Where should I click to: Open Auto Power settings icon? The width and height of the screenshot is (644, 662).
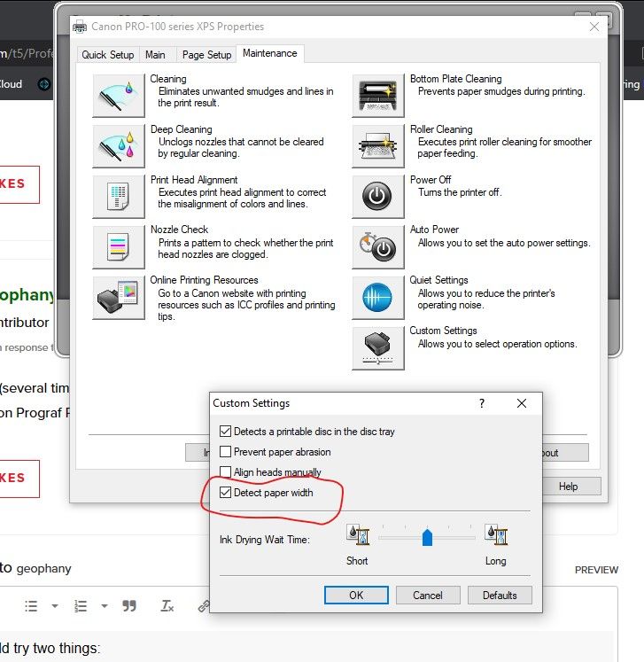coord(378,247)
